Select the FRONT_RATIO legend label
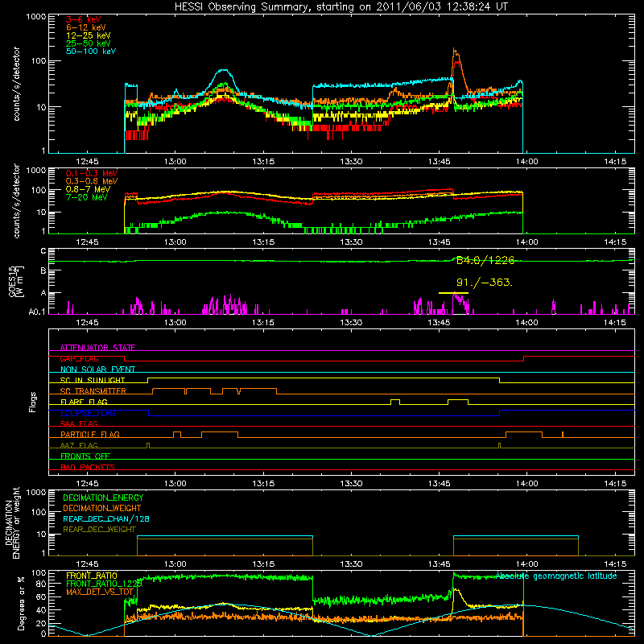 (92, 576)
